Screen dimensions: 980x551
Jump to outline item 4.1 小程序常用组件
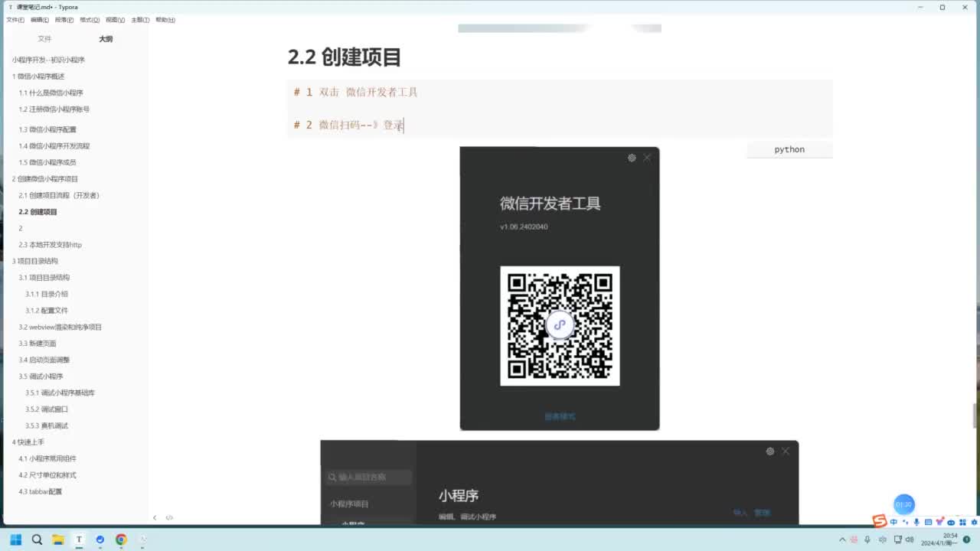pyautogui.click(x=47, y=458)
